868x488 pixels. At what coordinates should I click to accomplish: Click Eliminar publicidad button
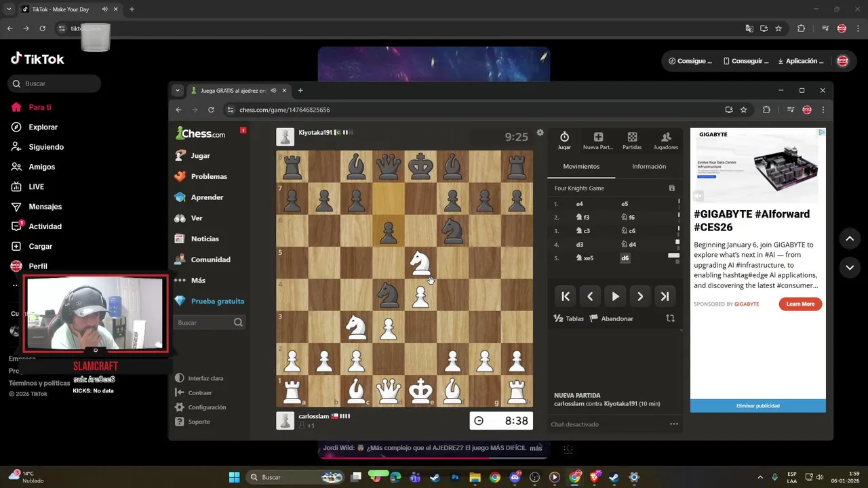click(x=758, y=405)
